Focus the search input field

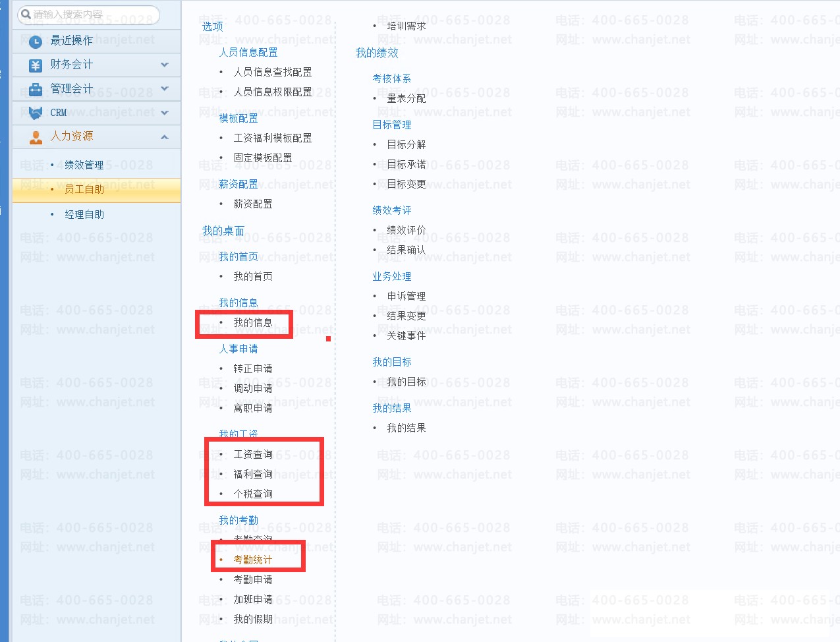click(x=92, y=14)
